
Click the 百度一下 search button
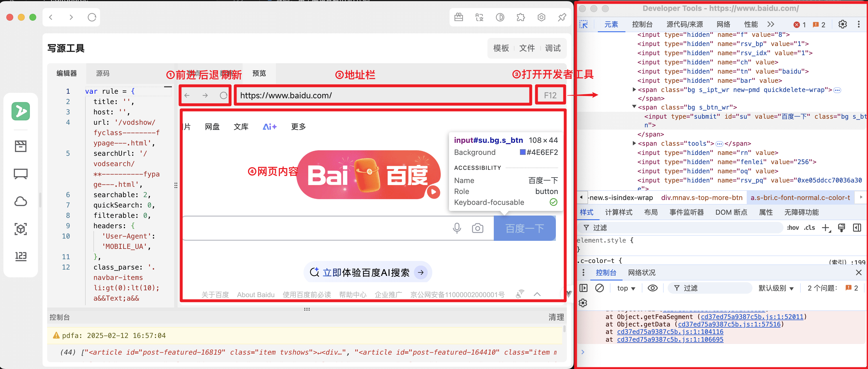pos(524,228)
